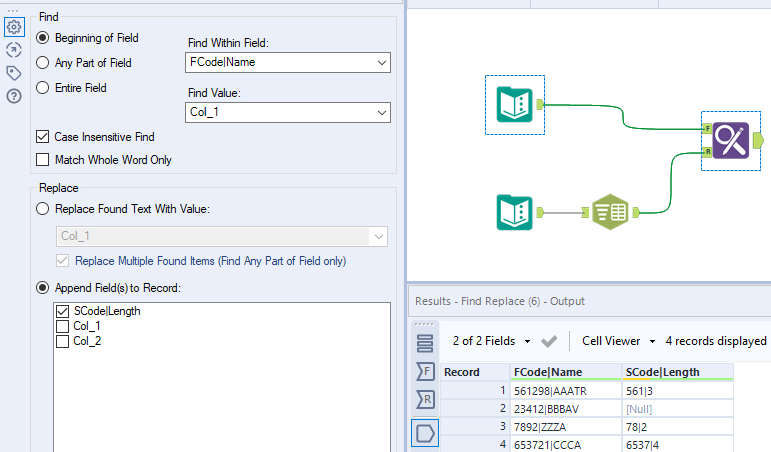Viewport: 771px width, 452px height.
Task: Open Find Within Field dropdown
Action: (x=289, y=62)
